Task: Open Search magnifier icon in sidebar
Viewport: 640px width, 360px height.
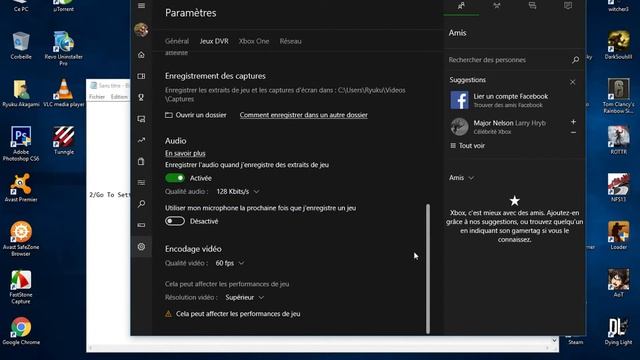Action: click(141, 204)
